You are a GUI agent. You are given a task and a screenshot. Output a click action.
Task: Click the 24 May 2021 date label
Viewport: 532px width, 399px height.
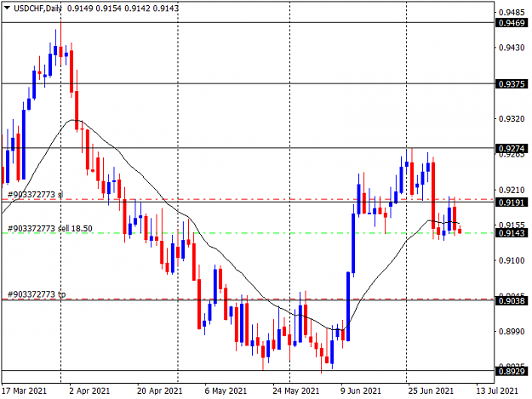click(296, 390)
